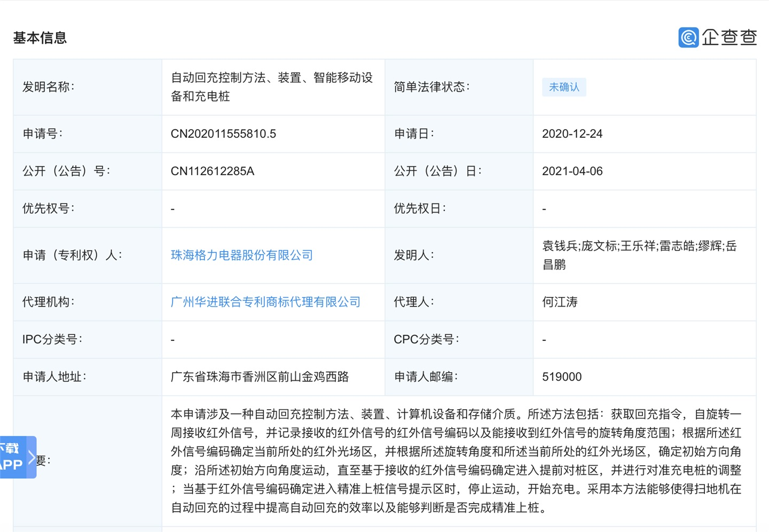Click the 公开（公告）日 label cell
769x532 pixels.
point(459,171)
